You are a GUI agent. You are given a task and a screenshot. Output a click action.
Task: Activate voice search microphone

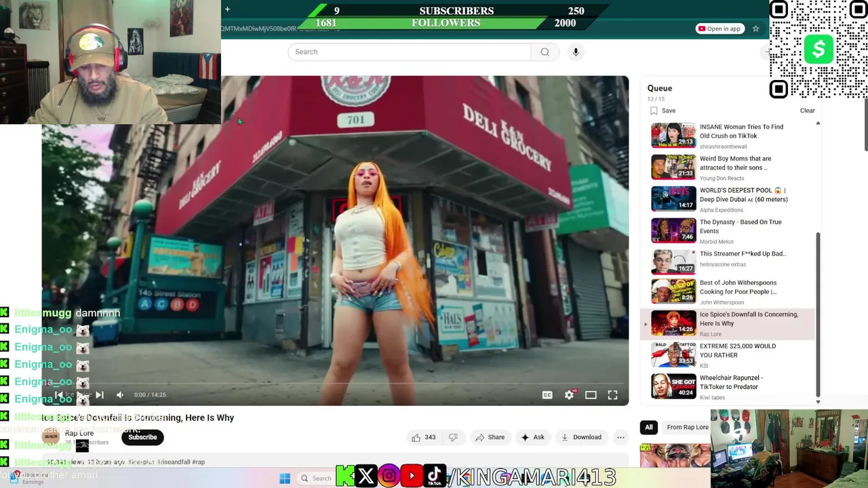576,52
